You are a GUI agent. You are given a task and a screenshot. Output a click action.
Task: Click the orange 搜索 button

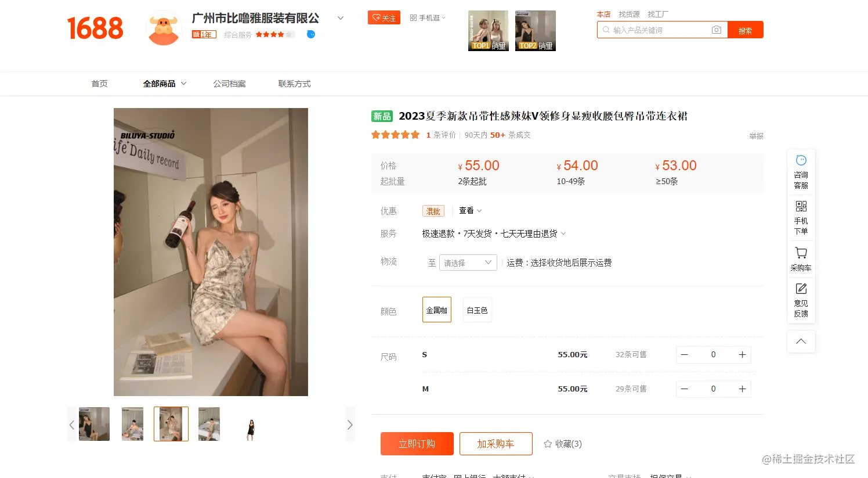pos(746,30)
